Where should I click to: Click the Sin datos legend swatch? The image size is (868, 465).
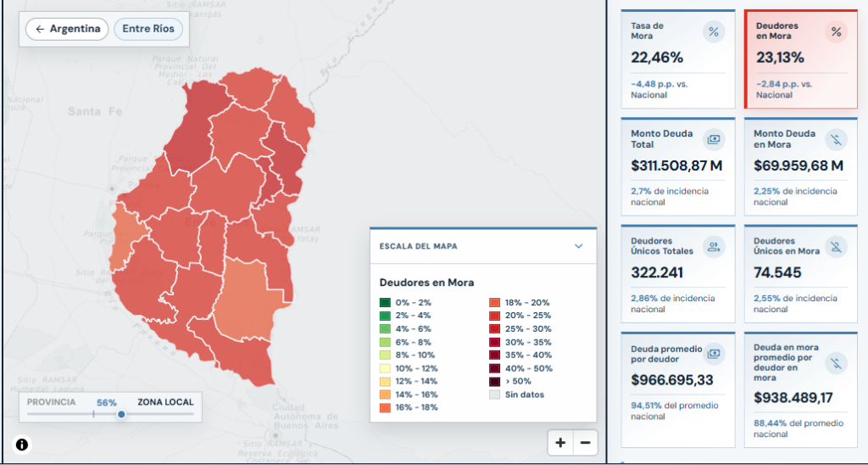pyautogui.click(x=494, y=395)
